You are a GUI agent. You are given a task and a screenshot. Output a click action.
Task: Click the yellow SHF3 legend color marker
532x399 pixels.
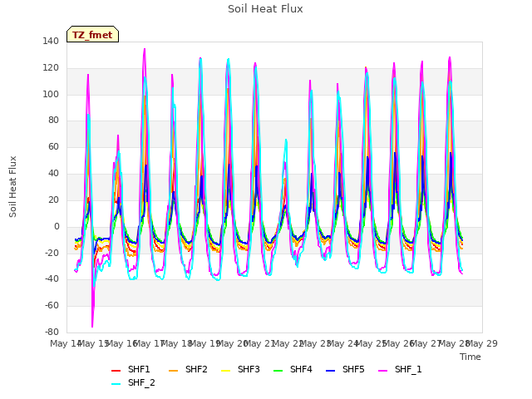(x=225, y=371)
